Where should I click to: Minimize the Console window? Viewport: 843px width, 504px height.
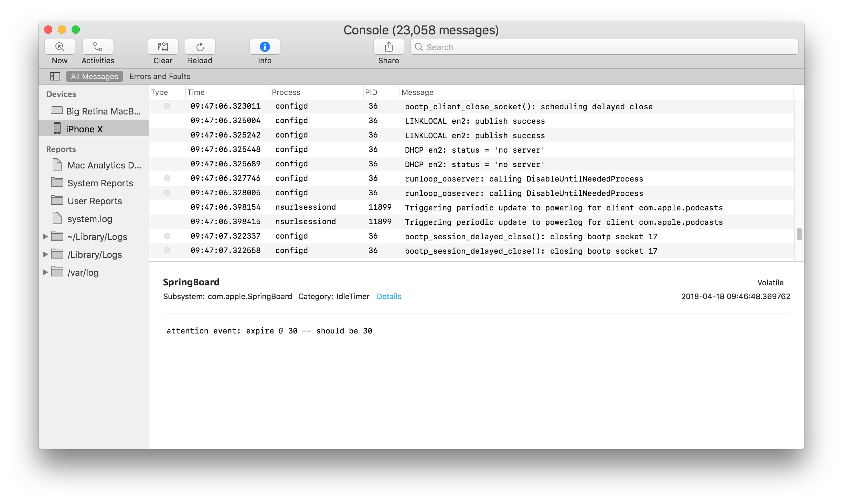(x=62, y=30)
